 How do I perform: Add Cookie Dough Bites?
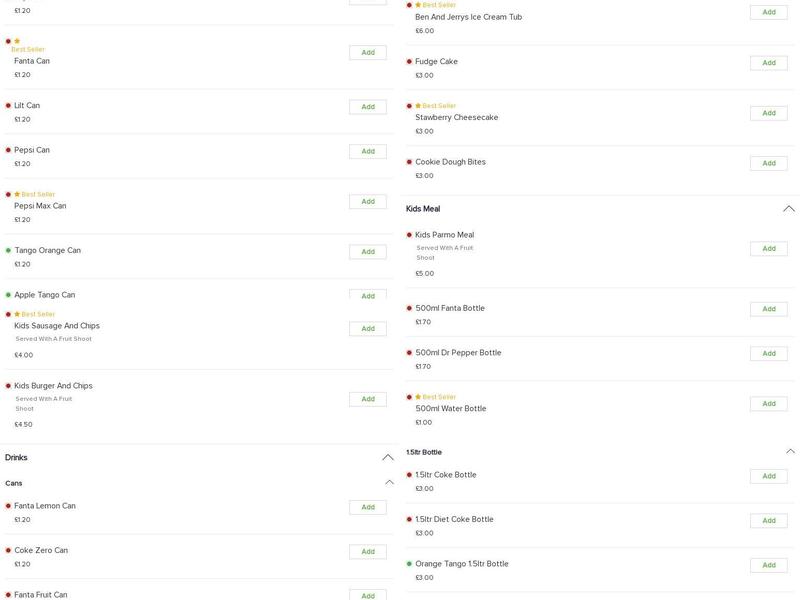tap(768, 163)
